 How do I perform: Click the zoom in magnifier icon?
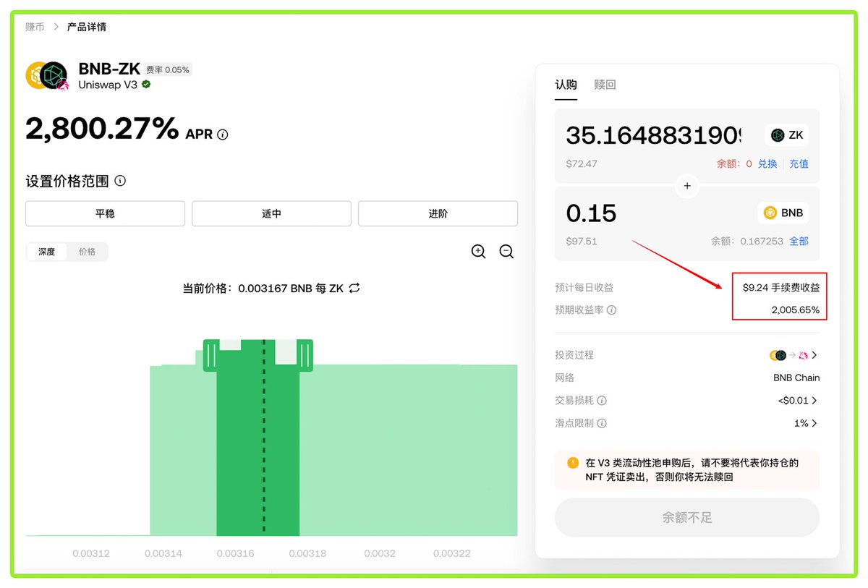(478, 252)
